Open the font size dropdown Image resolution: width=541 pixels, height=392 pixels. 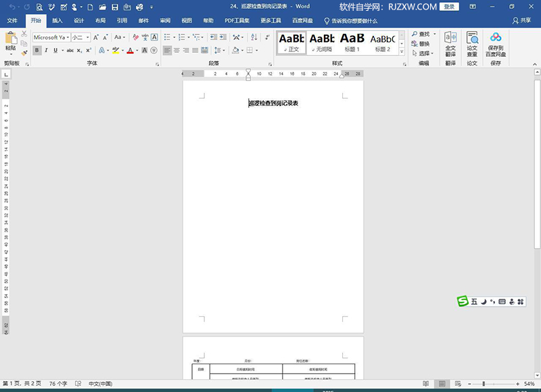80,37
